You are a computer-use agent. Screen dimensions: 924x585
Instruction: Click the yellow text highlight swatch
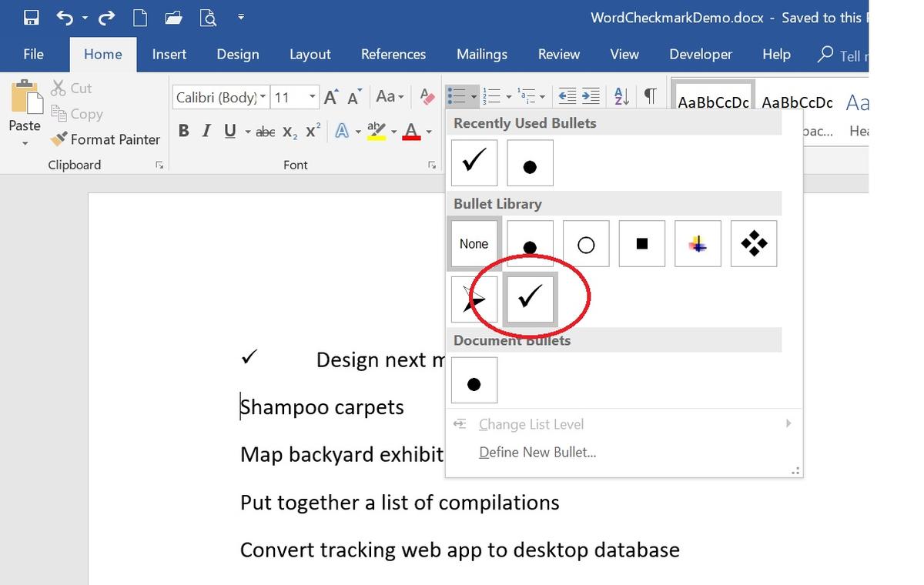point(377,132)
